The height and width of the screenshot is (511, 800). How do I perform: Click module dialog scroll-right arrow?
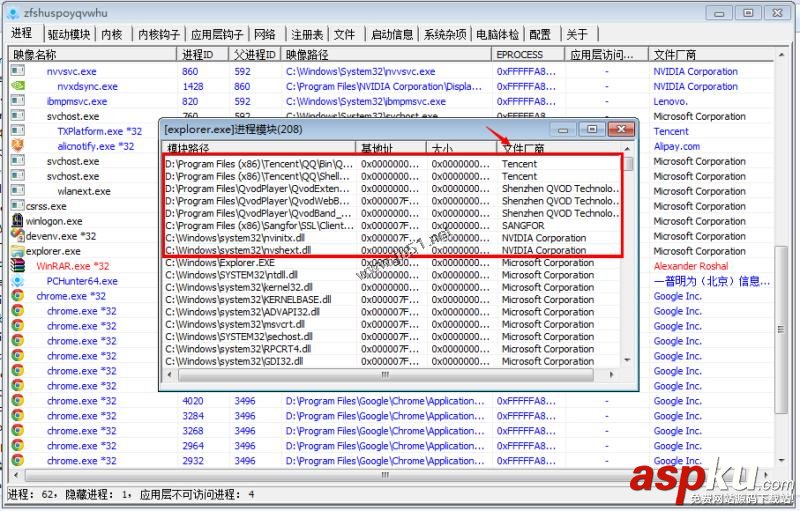pos(612,375)
